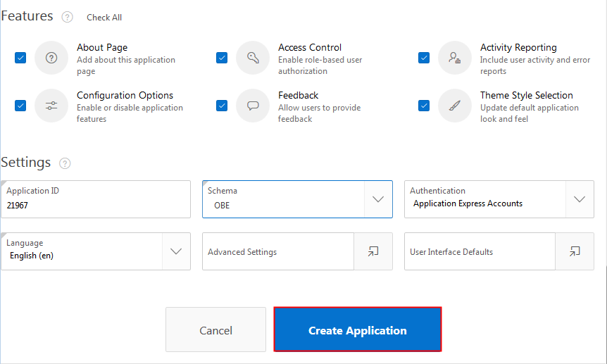Open help icon beside Features heading
This screenshot has width=607, height=364.
coord(68,17)
